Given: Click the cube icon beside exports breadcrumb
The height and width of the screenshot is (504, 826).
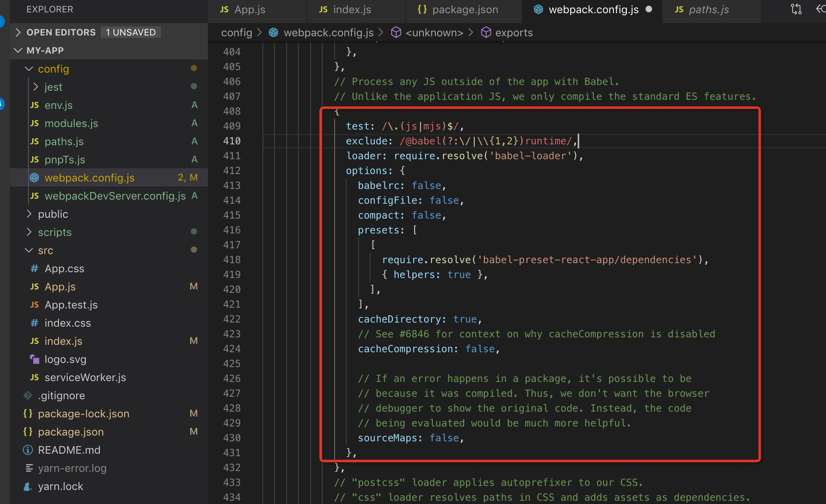Looking at the screenshot, I should point(486,32).
